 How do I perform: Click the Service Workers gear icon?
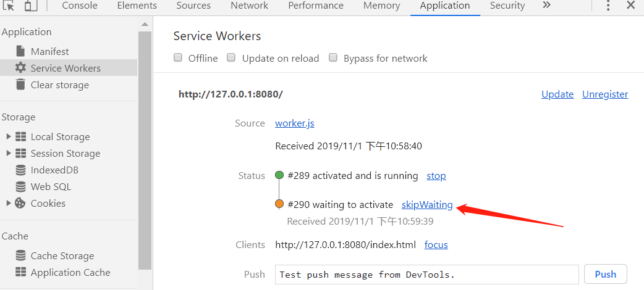pos(20,68)
